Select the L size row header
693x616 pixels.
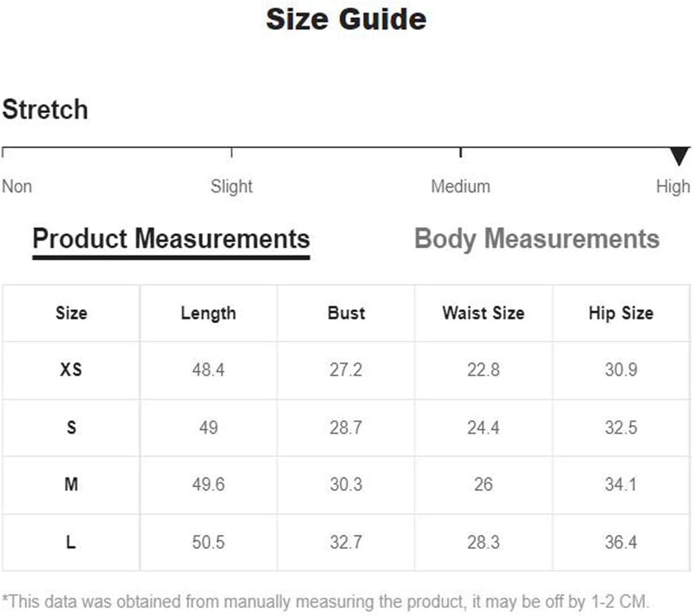71,542
